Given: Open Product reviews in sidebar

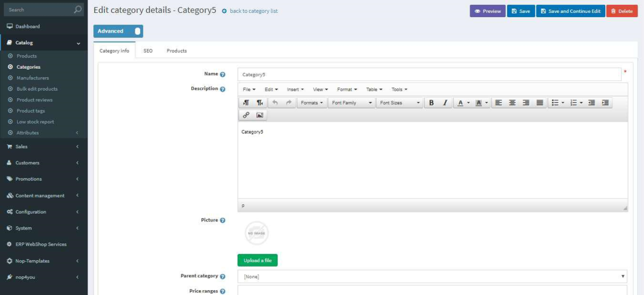Looking at the screenshot, I should coord(34,100).
